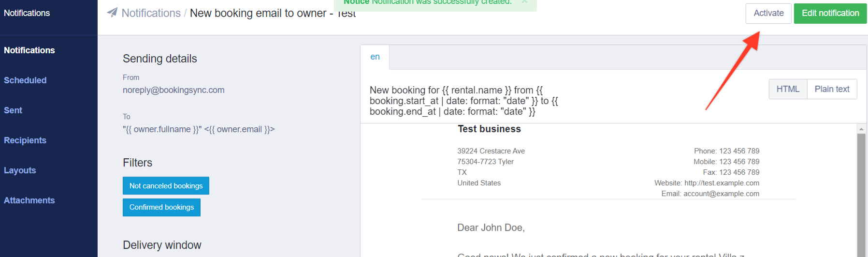This screenshot has width=868, height=257.
Task: Click the account@example.com email address
Action: (x=721, y=194)
